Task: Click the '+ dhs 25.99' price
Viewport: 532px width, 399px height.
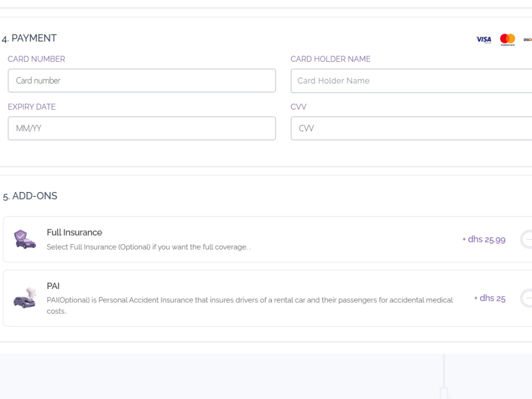Action: pos(484,239)
